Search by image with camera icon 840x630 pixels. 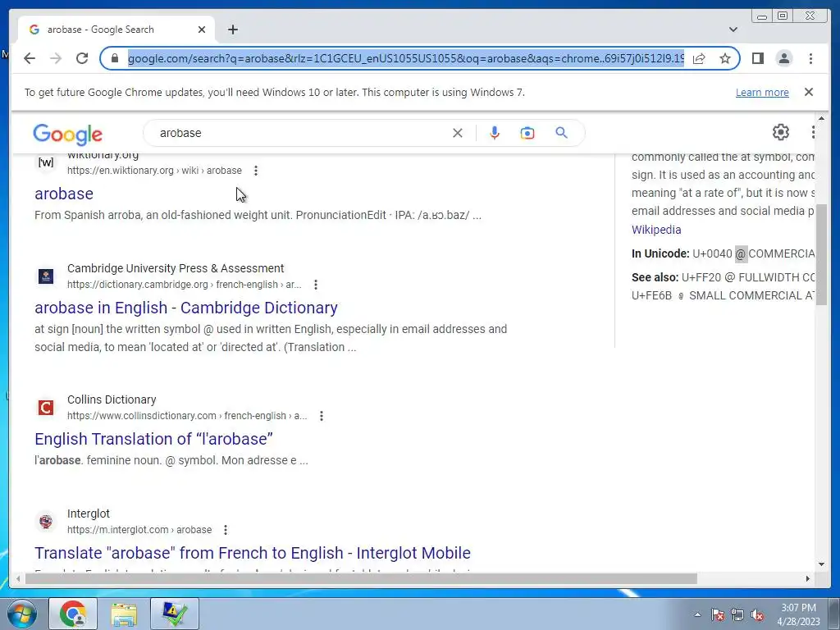click(527, 133)
